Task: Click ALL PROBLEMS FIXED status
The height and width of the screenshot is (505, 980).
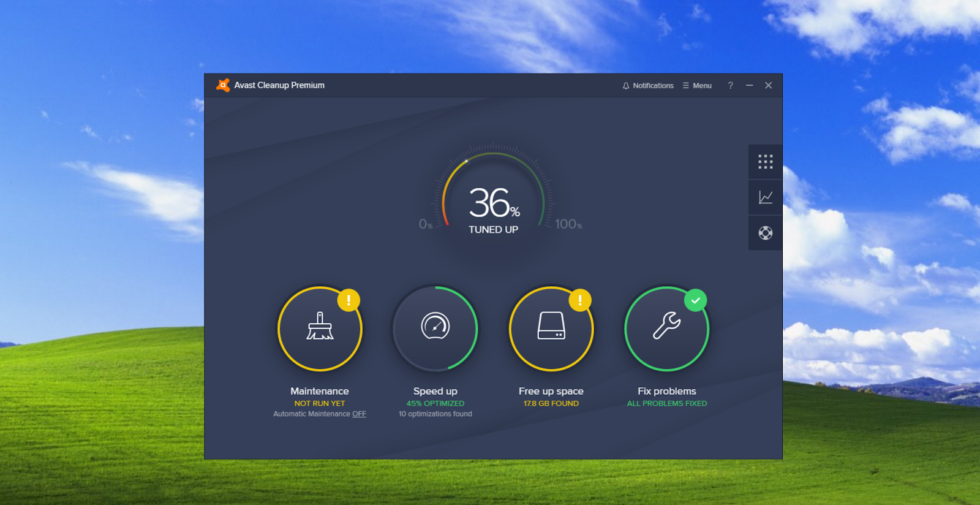Action: 667,403
